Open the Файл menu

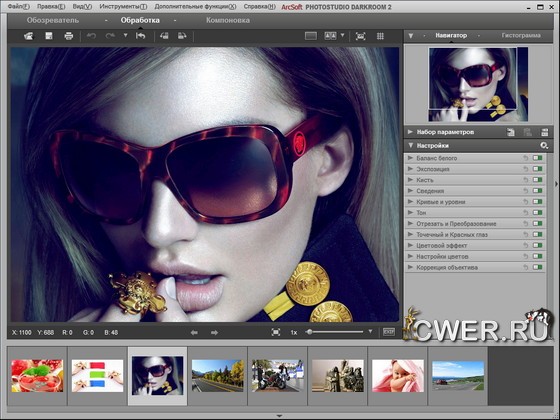[x=19, y=7]
